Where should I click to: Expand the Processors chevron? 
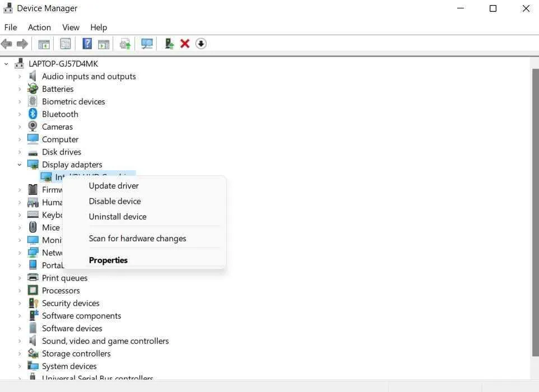click(x=20, y=291)
